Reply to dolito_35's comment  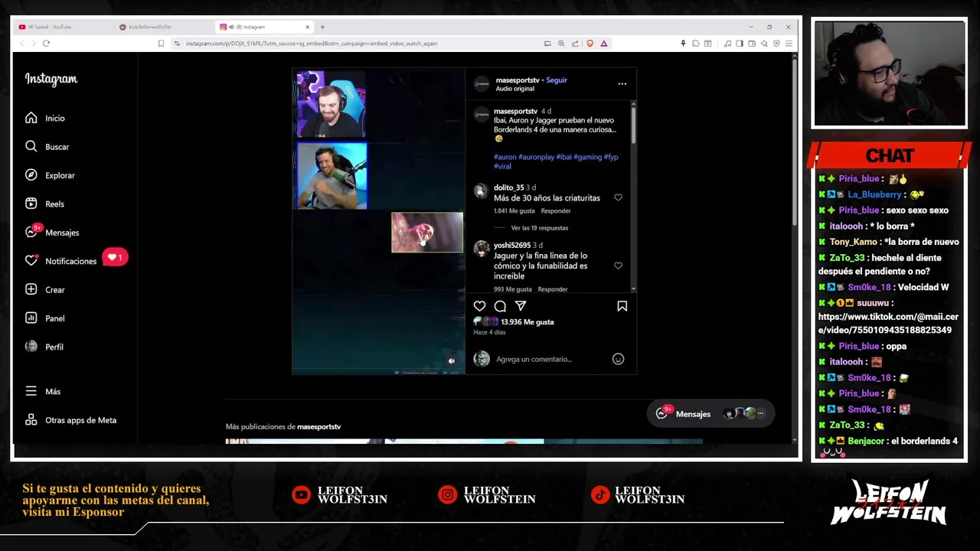(556, 210)
